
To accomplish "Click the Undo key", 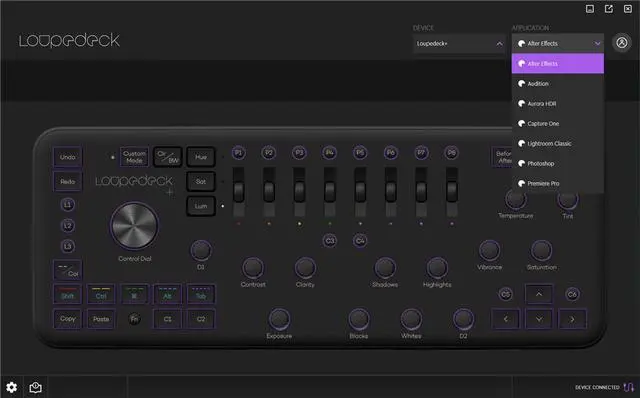I will coord(68,157).
